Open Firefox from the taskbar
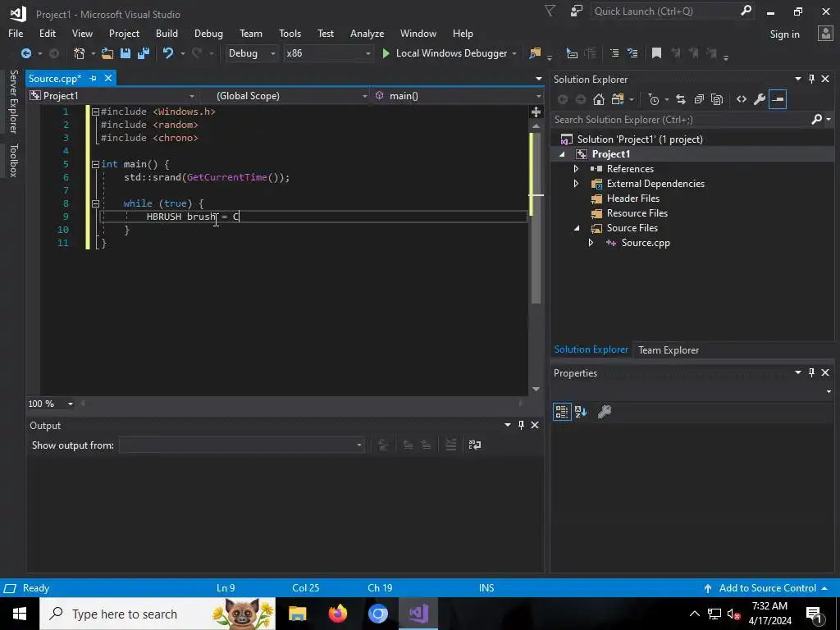This screenshot has height=630, width=840. [337, 614]
